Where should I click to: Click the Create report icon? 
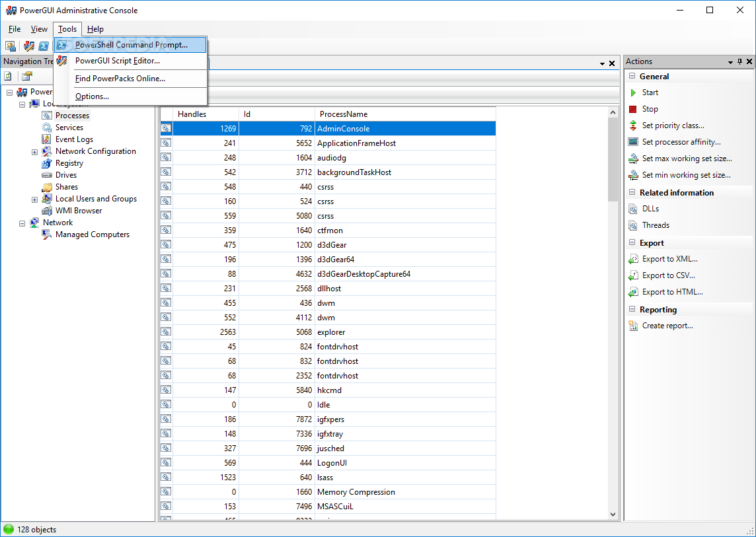coord(633,326)
